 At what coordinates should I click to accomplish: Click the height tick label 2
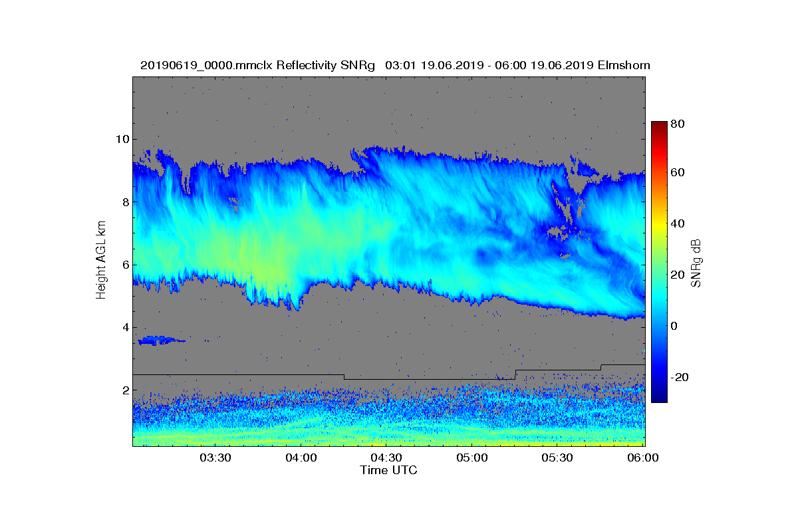click(x=125, y=390)
